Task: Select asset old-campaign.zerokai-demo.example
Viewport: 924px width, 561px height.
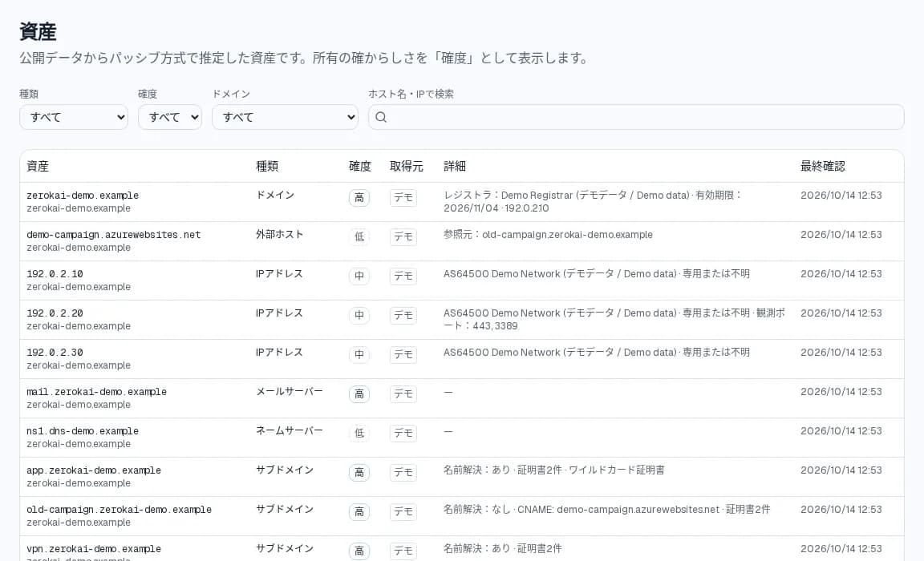Action: tap(119, 510)
